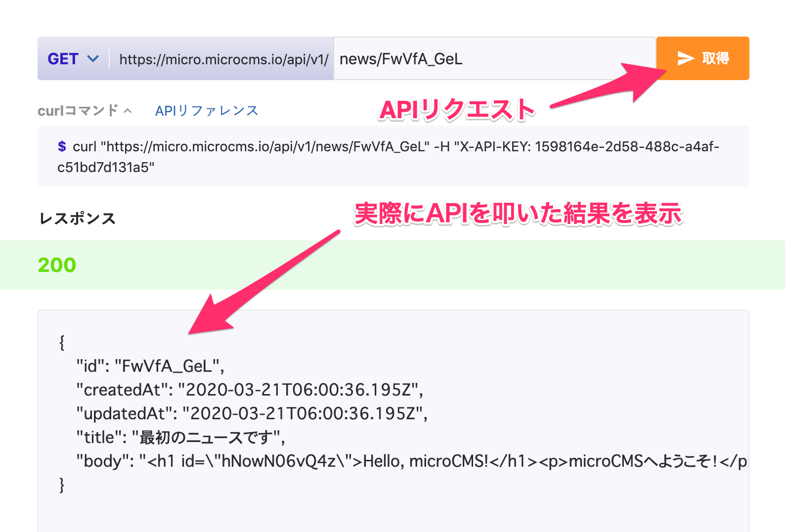The image size is (785, 532).
Task: Click the base URL micro.microcms.io text
Action: point(223,59)
